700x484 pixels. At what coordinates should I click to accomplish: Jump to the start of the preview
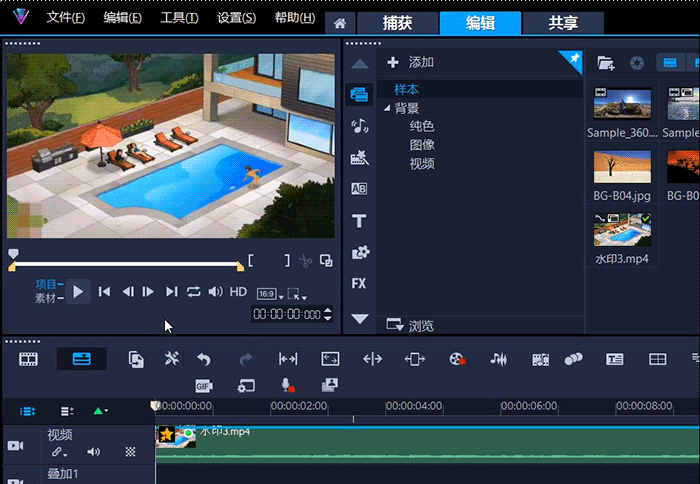tap(104, 292)
